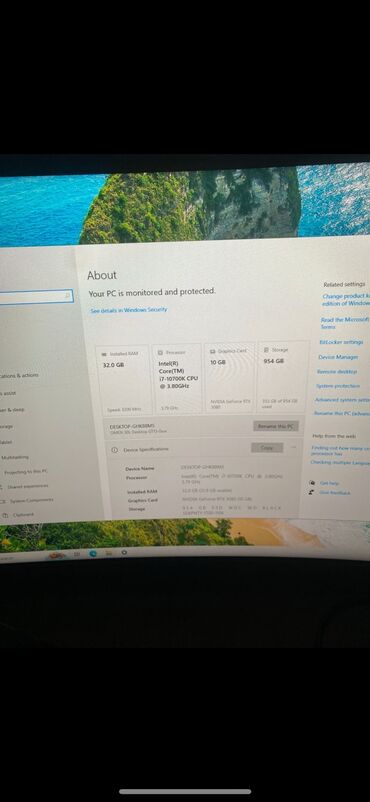370x802 pixels.
Task: Click the About page heading
Action: tap(102, 275)
